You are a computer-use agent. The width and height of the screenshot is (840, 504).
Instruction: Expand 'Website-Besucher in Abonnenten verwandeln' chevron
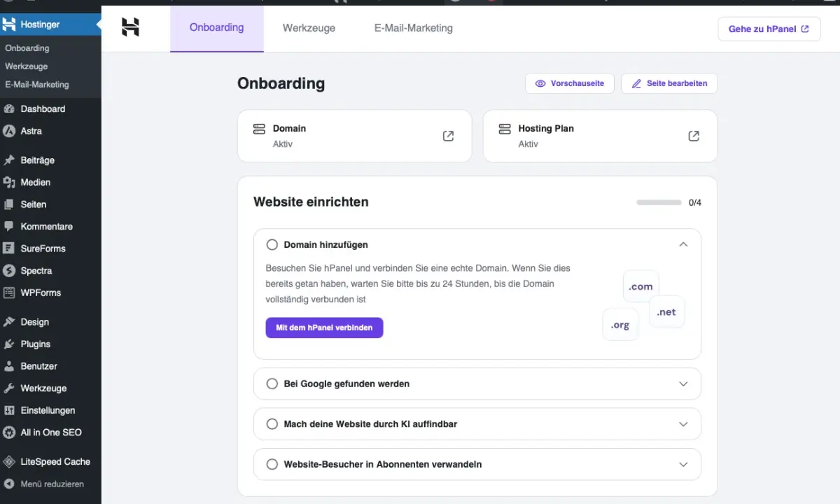coord(683,464)
